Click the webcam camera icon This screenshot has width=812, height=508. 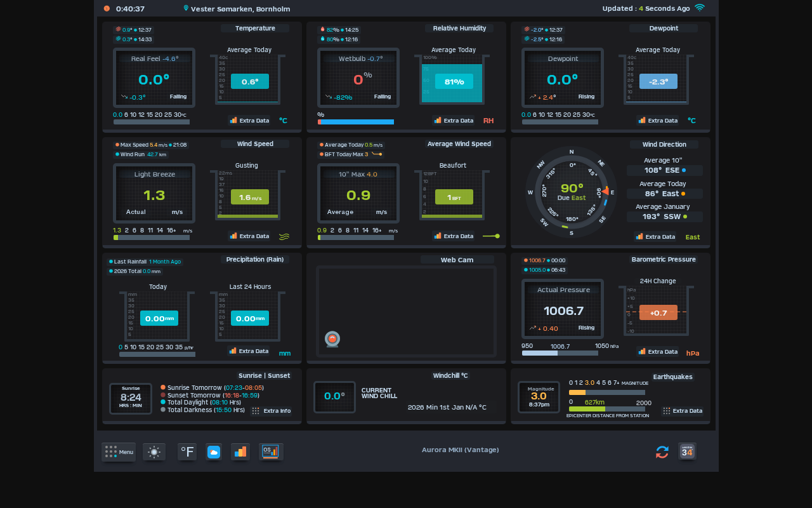point(332,339)
